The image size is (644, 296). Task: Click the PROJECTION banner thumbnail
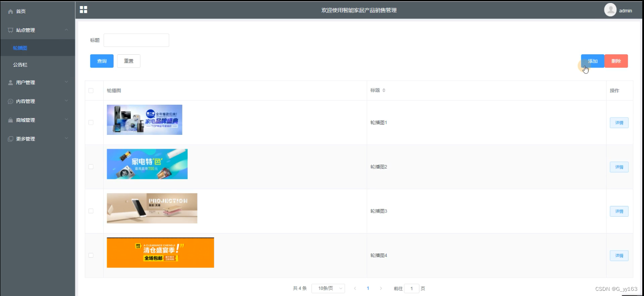(x=152, y=209)
